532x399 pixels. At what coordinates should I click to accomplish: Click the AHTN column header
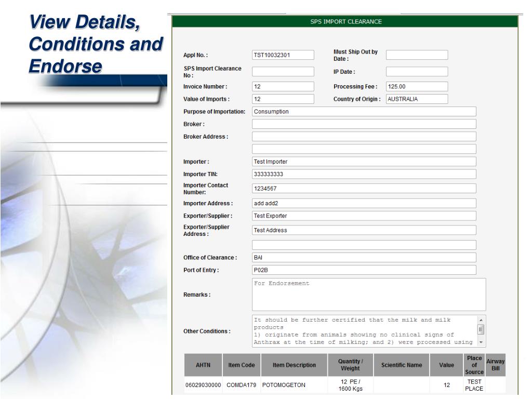click(203, 365)
